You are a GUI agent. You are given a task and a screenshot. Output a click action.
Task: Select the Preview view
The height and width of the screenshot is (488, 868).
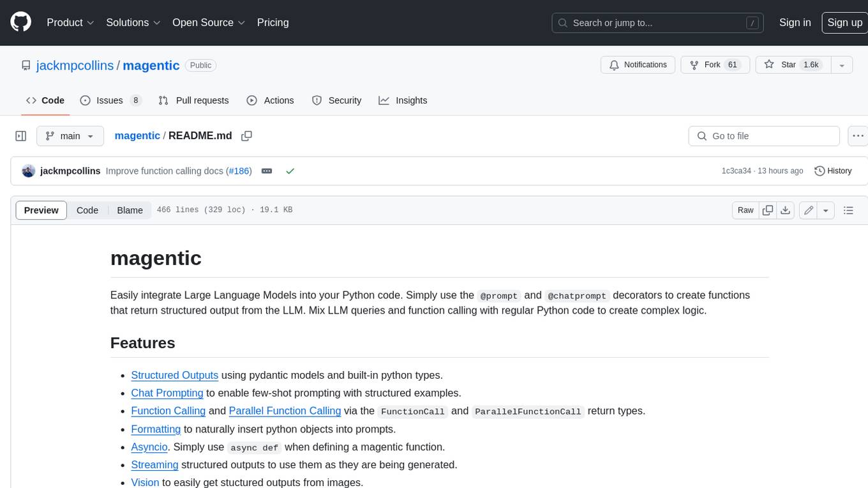point(41,210)
